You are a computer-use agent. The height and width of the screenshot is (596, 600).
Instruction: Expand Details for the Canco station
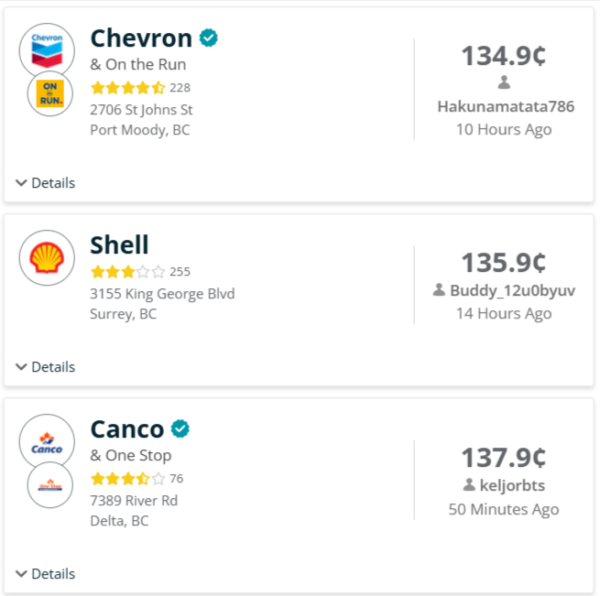(46, 574)
